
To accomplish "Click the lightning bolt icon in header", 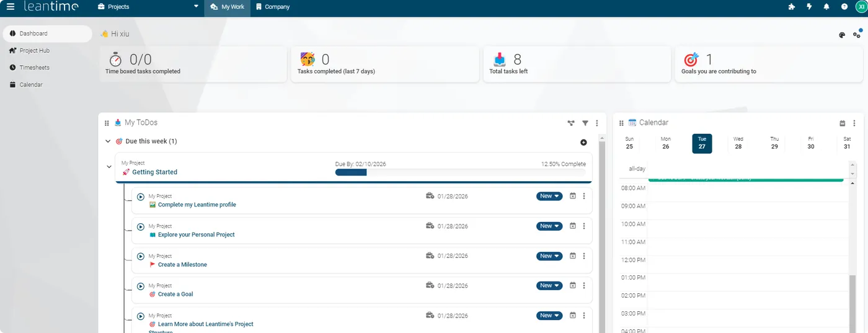I will [809, 7].
